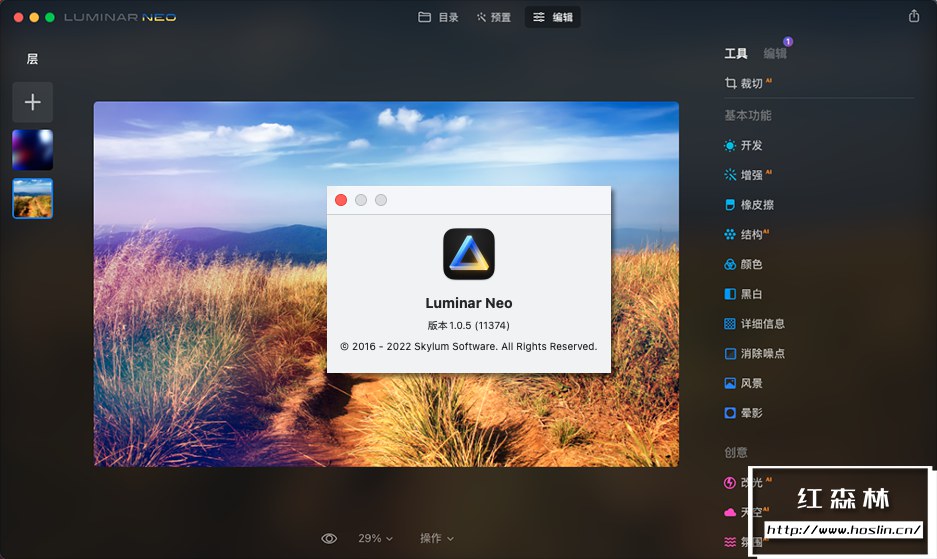
Task: Switch to the 预置 presets tab
Action: (494, 17)
